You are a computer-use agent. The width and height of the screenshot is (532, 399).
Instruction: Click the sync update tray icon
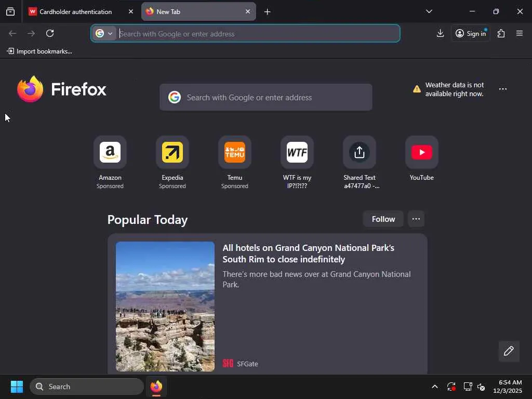click(451, 387)
